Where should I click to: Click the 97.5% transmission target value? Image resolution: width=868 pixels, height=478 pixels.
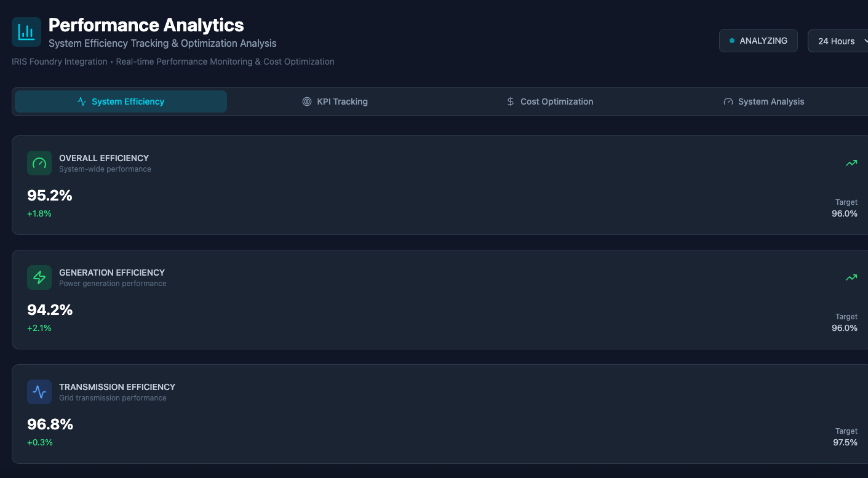(845, 442)
